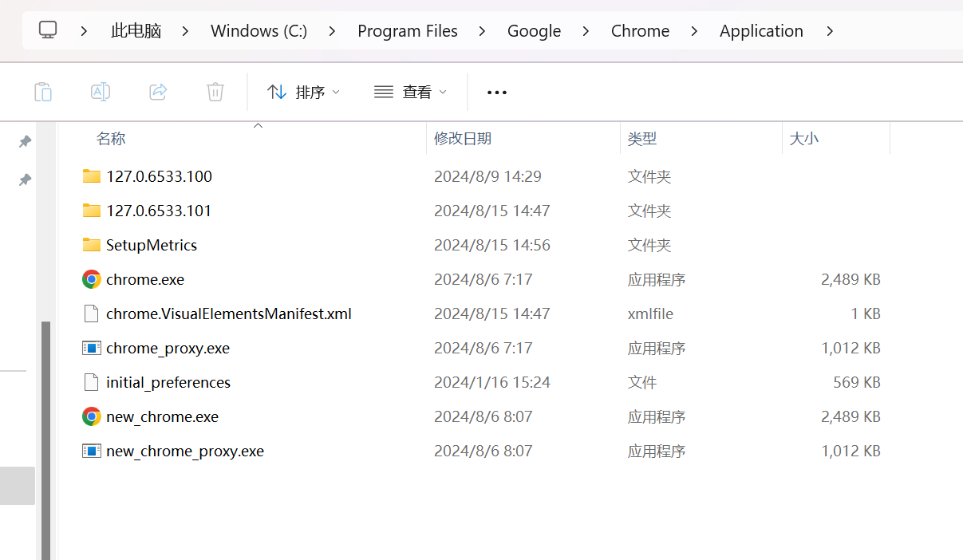The image size is (963, 560).
Task: Select the folder name SetupMetrics
Action: click(x=152, y=245)
